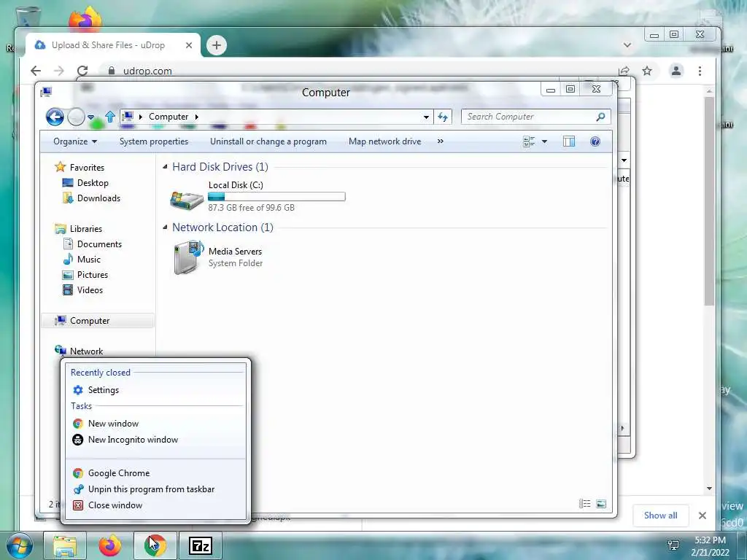The height and width of the screenshot is (560, 747).
Task: Switch to large icons view at bottom right
Action: click(x=601, y=504)
